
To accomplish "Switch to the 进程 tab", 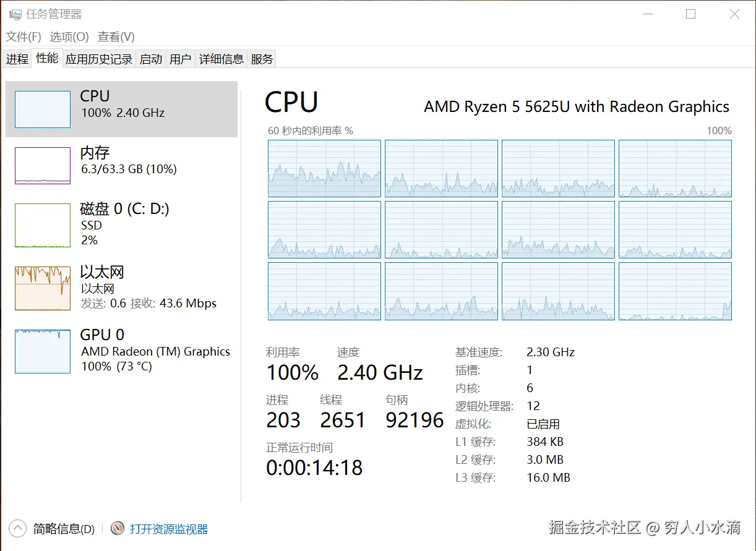I will coord(17,59).
